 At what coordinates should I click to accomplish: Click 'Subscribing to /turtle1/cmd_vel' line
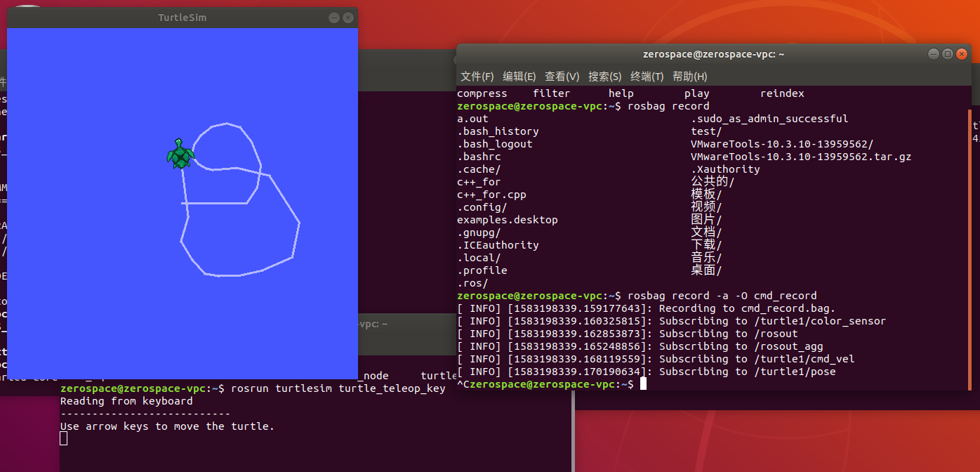click(x=757, y=359)
